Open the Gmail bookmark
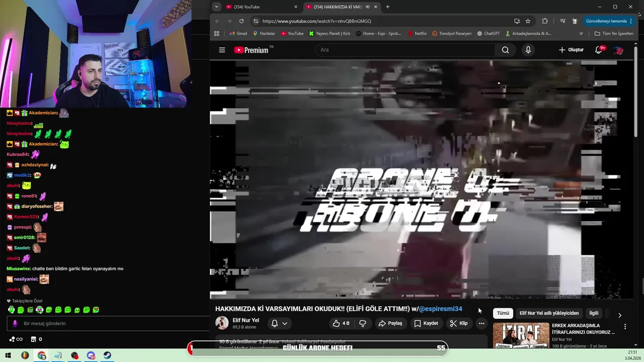The height and width of the screenshot is (362, 644). click(238, 33)
